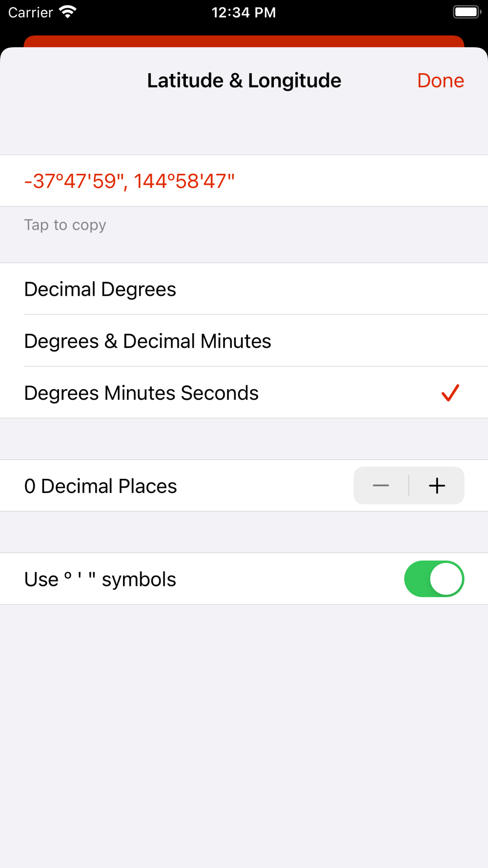The height and width of the screenshot is (868, 488).
Task: Select the Decimal Degrees format
Action: point(100,289)
